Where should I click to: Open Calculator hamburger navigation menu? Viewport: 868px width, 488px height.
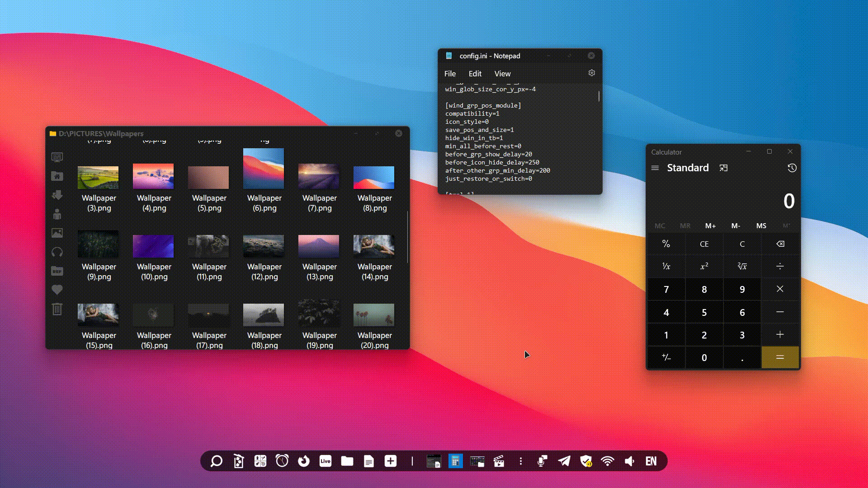[x=655, y=168]
